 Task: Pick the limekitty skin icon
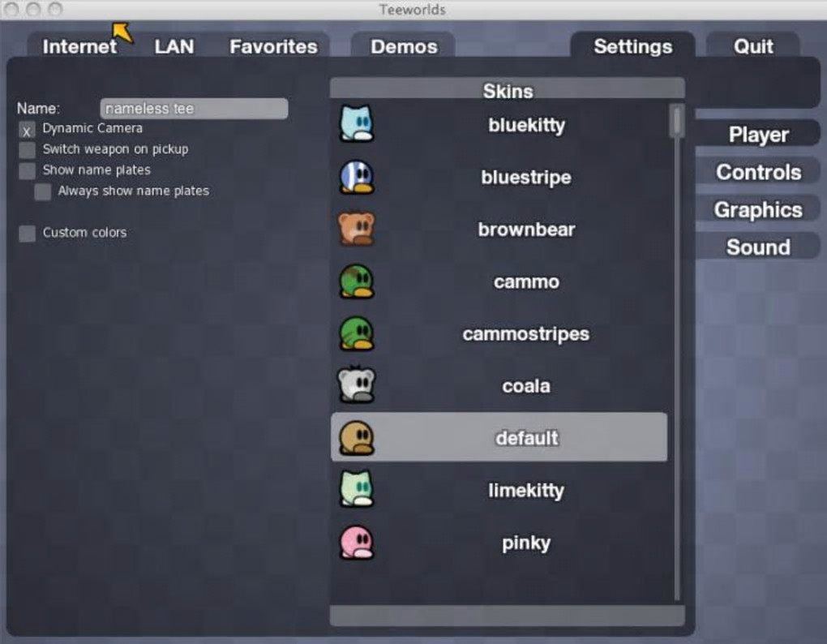coord(357,488)
